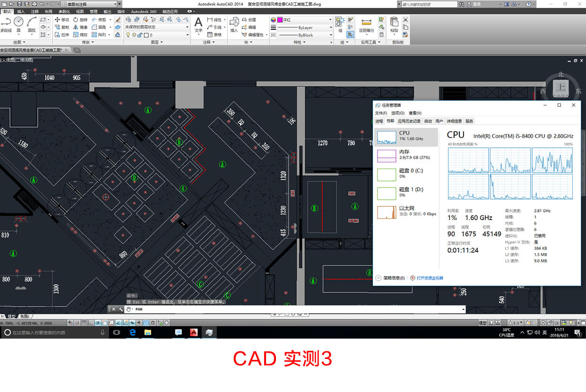Open the Autodesk 360 ribbon tab

[x=144, y=11]
